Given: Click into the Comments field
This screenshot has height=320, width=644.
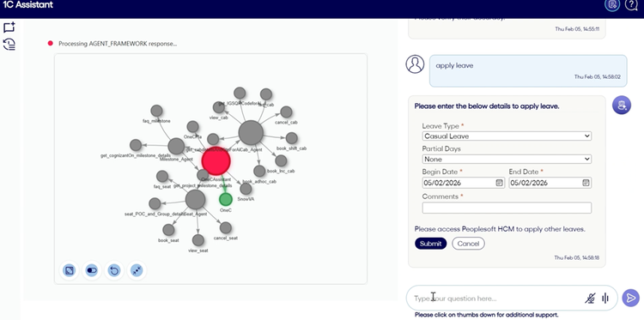Looking at the screenshot, I should (x=507, y=208).
